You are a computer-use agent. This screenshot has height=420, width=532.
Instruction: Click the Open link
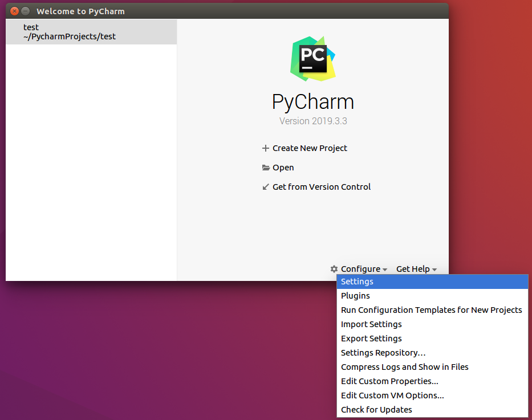(283, 168)
